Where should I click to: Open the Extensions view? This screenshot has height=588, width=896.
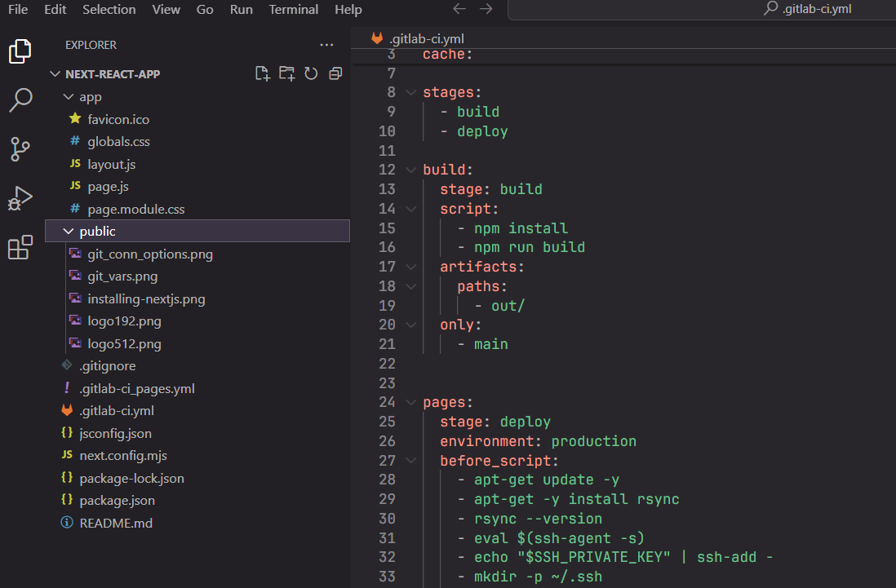[x=20, y=247]
